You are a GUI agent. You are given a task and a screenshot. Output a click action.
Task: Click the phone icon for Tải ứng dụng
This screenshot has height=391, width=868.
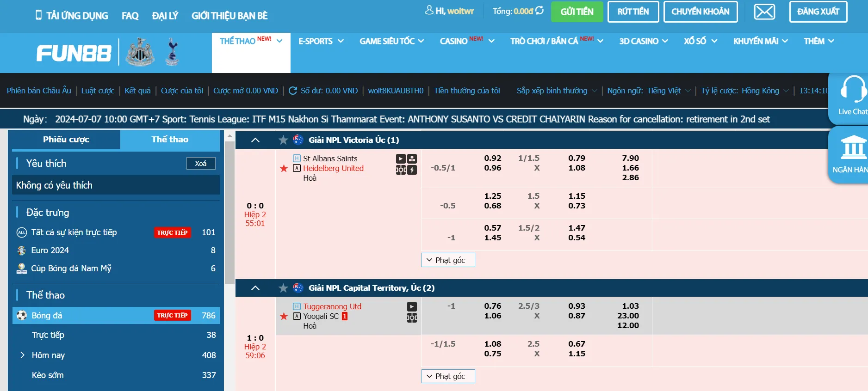[38, 15]
